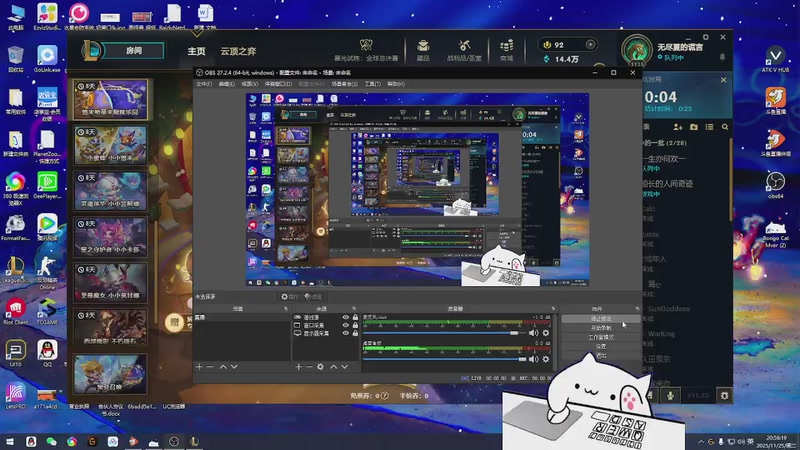Add a scene with the plus icon in OBS
800x450 pixels.
(x=199, y=367)
